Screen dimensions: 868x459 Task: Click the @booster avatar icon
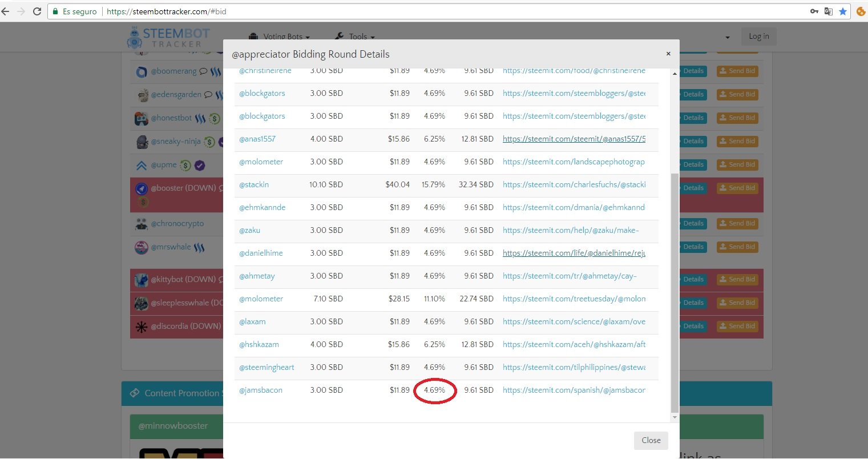[142, 188]
